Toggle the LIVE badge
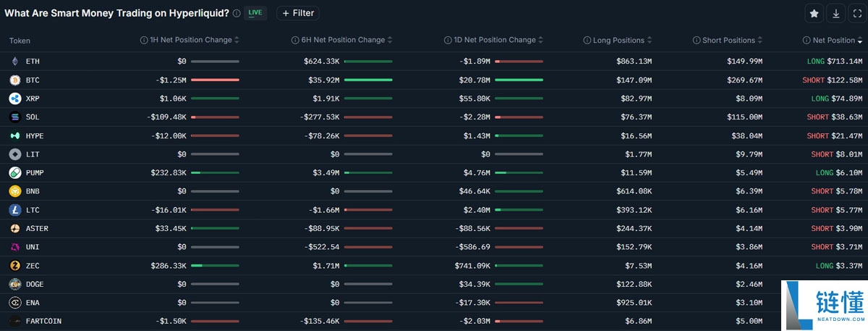Viewport: 868px width, 331px height. pyautogui.click(x=255, y=13)
